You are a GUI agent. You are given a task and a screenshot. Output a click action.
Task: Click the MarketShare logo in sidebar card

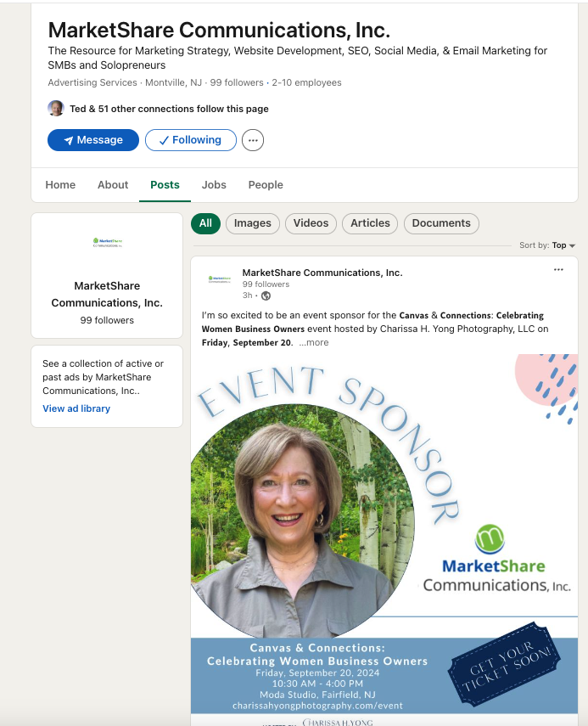107,242
